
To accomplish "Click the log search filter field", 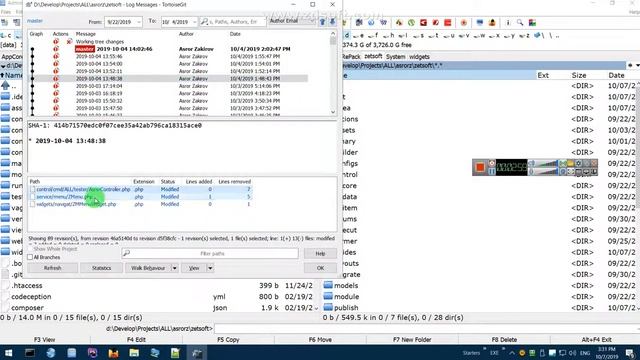I will (233, 22).
